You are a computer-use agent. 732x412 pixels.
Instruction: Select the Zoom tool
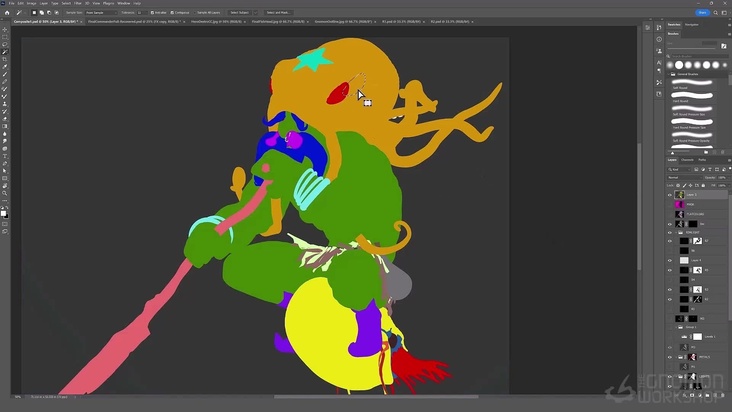tap(5, 193)
